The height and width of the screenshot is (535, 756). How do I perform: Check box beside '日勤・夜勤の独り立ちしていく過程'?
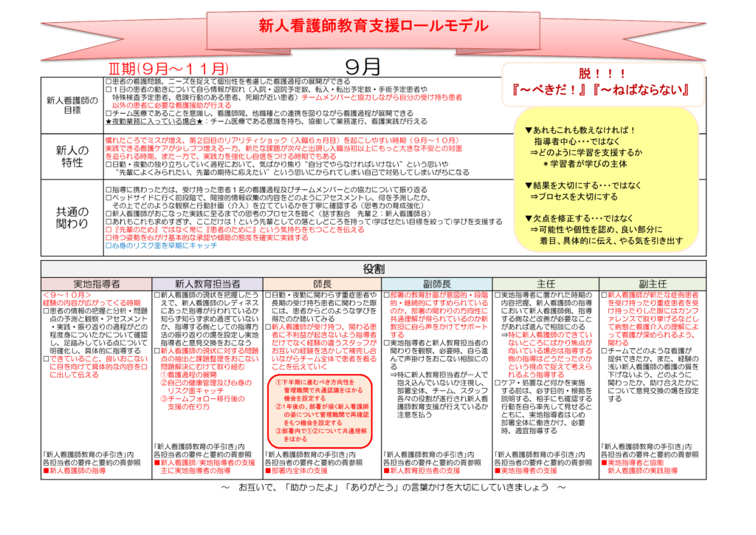tap(109, 164)
